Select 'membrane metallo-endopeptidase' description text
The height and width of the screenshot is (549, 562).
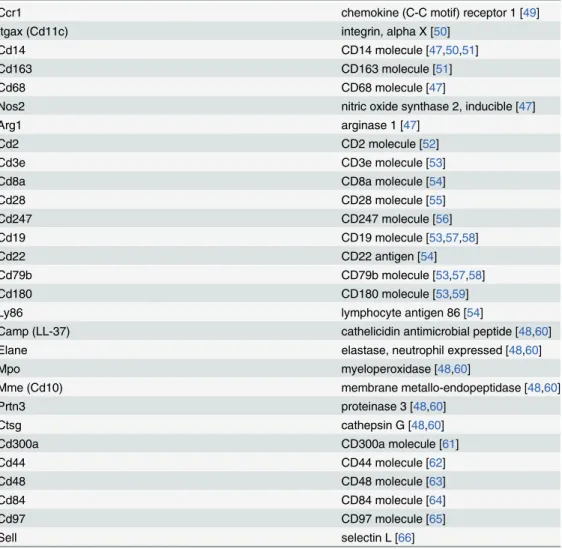click(x=431, y=388)
